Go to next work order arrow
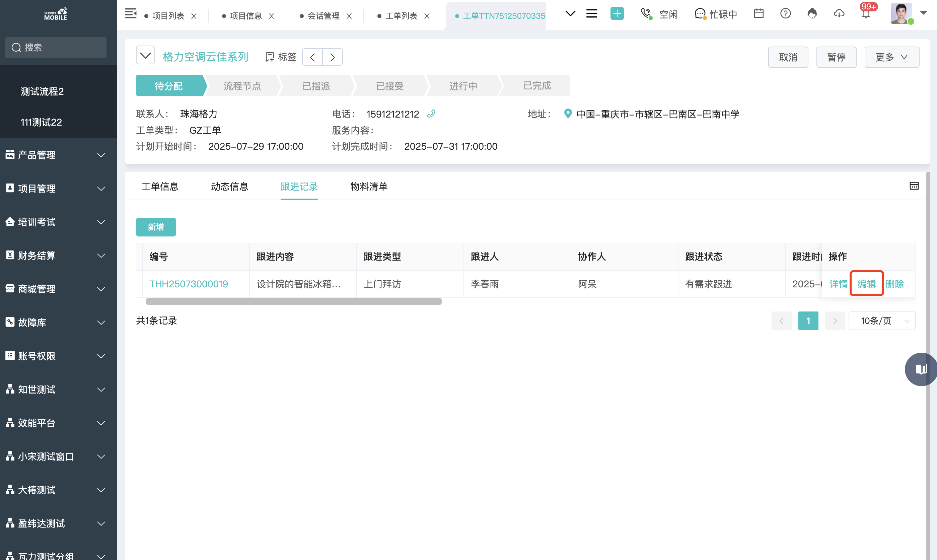The image size is (937, 560). [332, 57]
